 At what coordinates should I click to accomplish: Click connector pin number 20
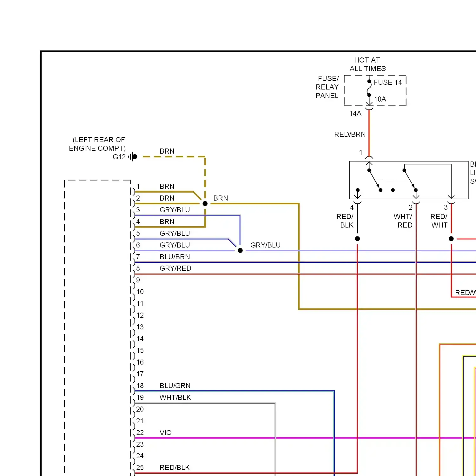pos(140,409)
